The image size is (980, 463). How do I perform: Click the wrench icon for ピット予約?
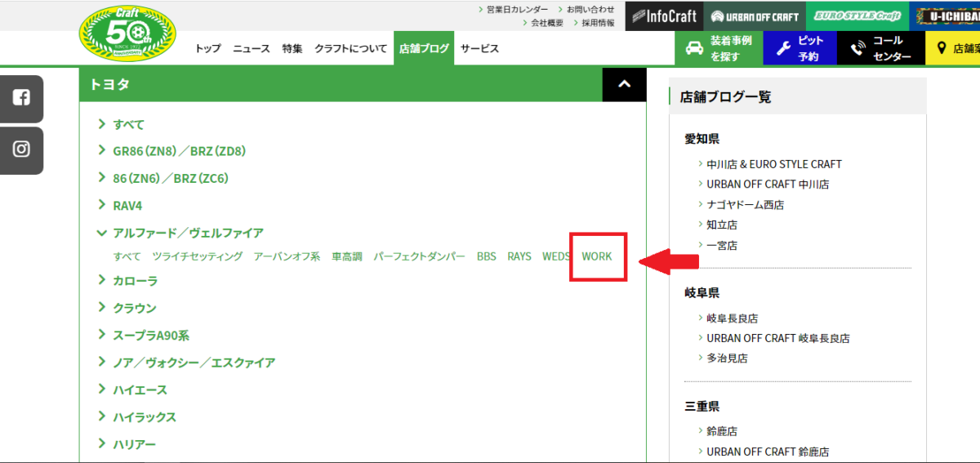tap(782, 48)
